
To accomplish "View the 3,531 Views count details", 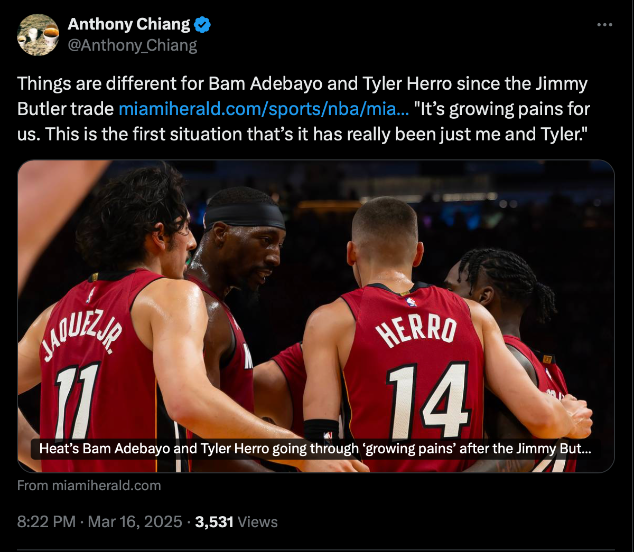I will 236,522.
